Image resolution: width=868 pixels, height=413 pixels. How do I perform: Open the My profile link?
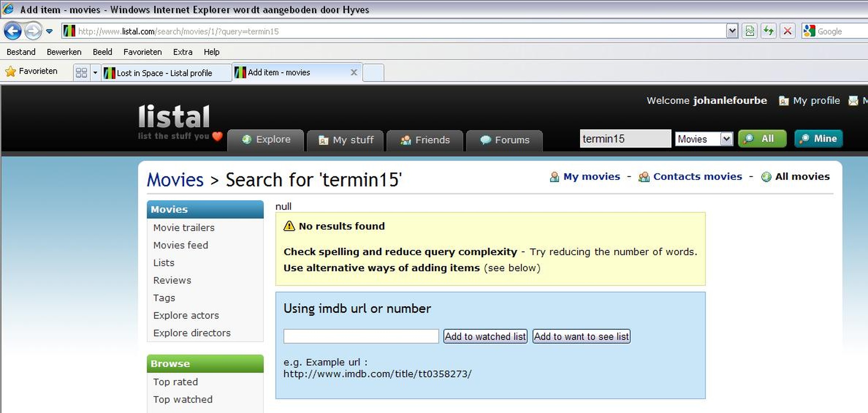point(816,100)
